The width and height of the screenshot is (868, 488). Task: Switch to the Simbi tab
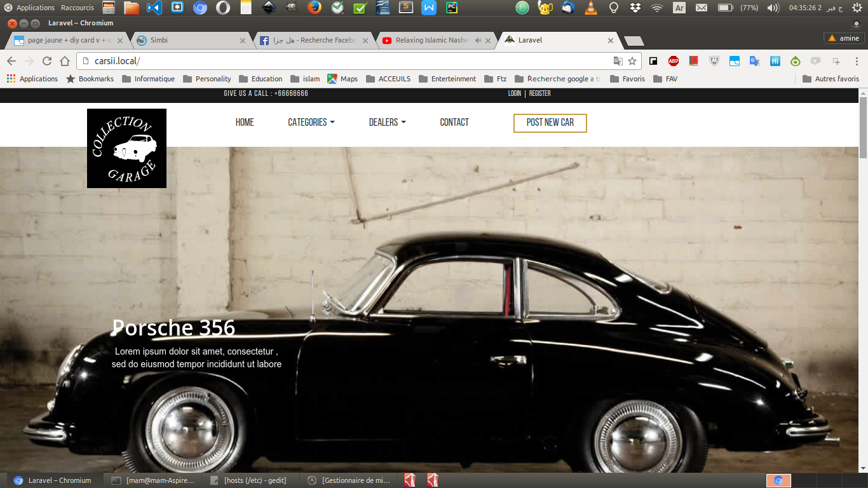pyautogui.click(x=190, y=40)
